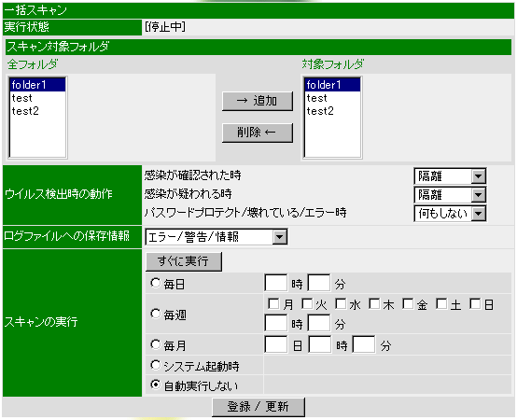Screen dimensions: 517x420
Task: Click the 毎日 hour input field
Action: [275, 283]
